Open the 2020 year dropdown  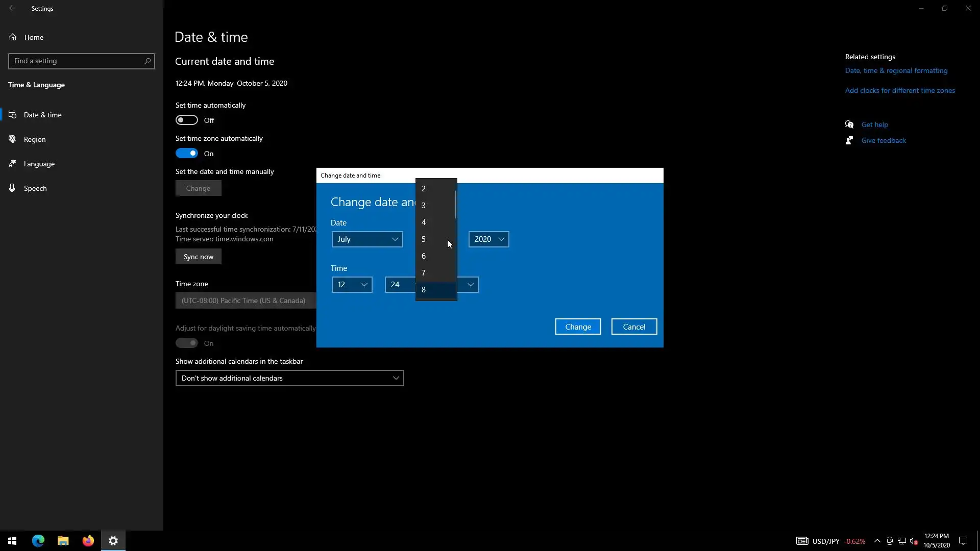[x=488, y=239]
